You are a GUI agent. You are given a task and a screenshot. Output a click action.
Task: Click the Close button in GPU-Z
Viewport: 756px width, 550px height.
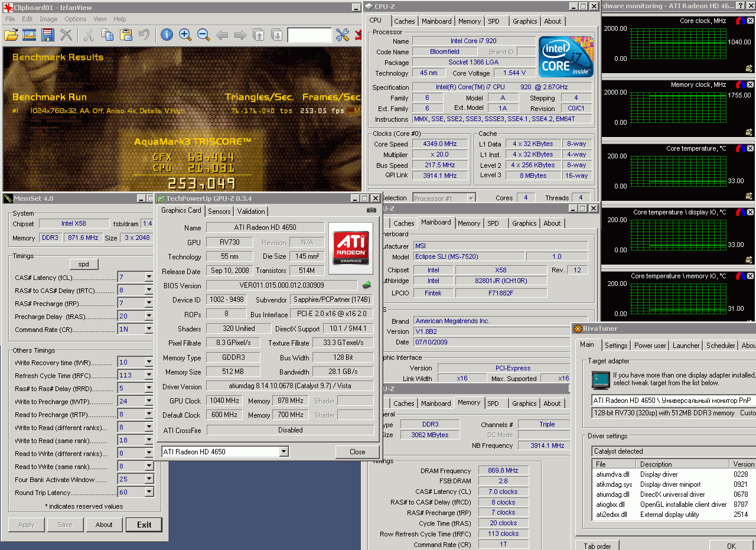pyautogui.click(x=357, y=452)
